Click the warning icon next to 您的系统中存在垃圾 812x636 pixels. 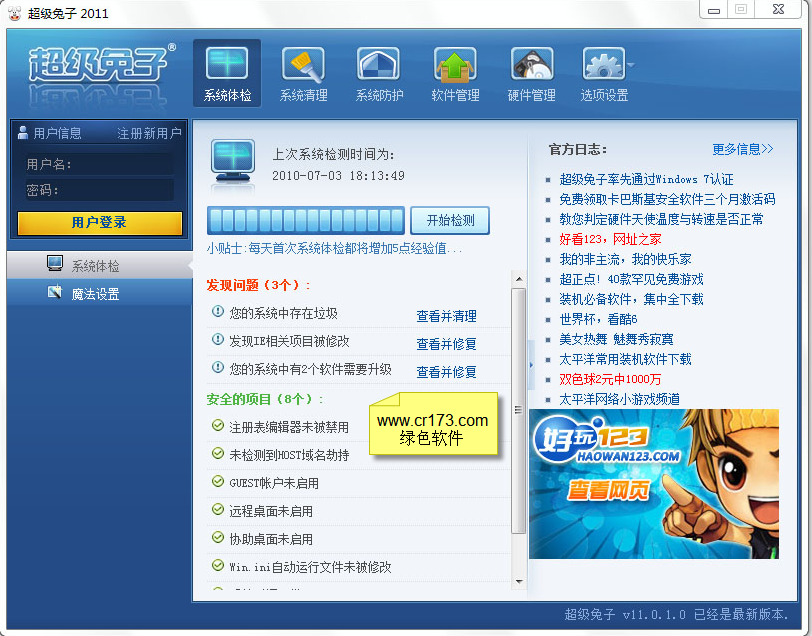pyautogui.click(x=218, y=311)
